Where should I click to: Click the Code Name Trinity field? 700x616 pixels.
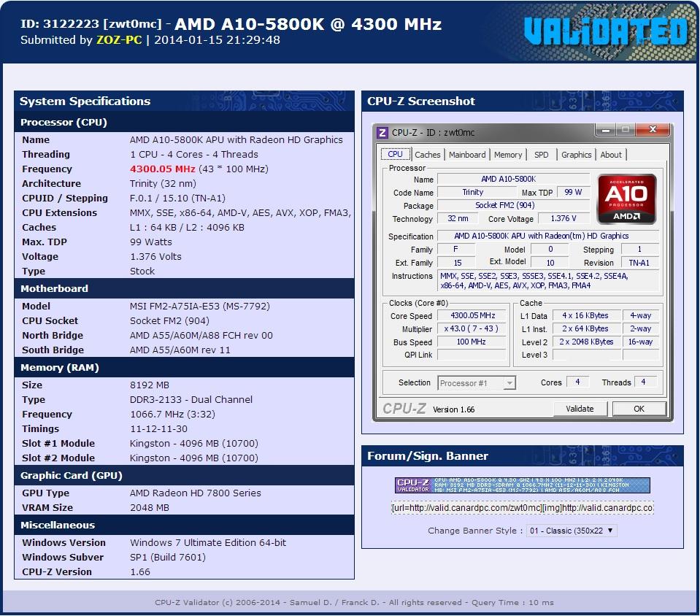(477, 193)
